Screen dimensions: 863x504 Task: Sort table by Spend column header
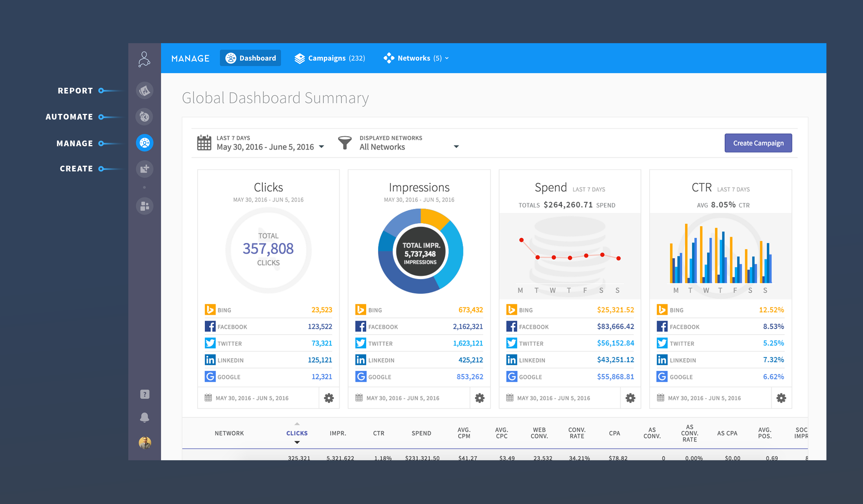coord(421,433)
